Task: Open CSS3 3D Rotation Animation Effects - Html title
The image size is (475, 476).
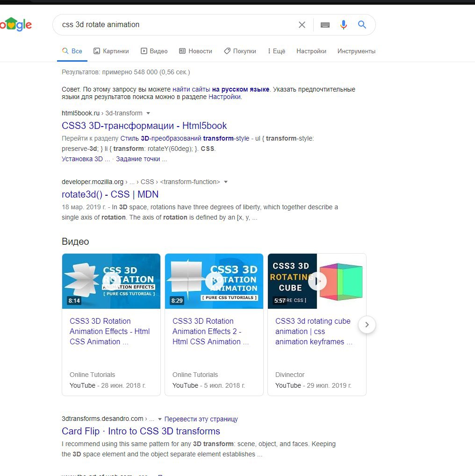Action: 110,331
